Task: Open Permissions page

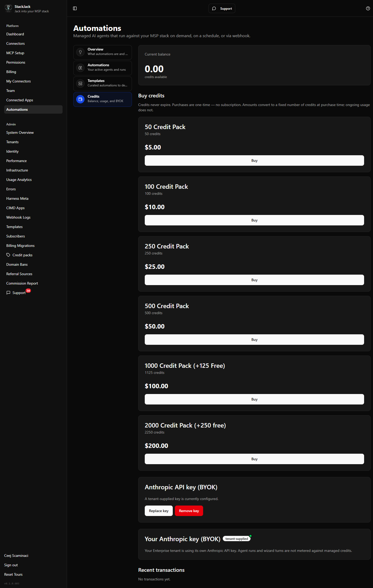Action: 33,62
